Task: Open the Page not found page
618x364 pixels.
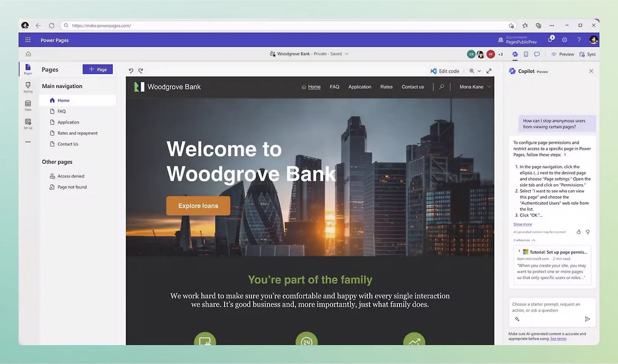Action: point(77,187)
